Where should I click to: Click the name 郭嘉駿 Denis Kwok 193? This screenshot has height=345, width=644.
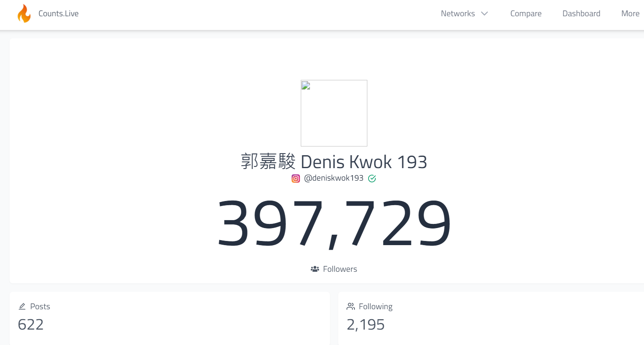333,161
